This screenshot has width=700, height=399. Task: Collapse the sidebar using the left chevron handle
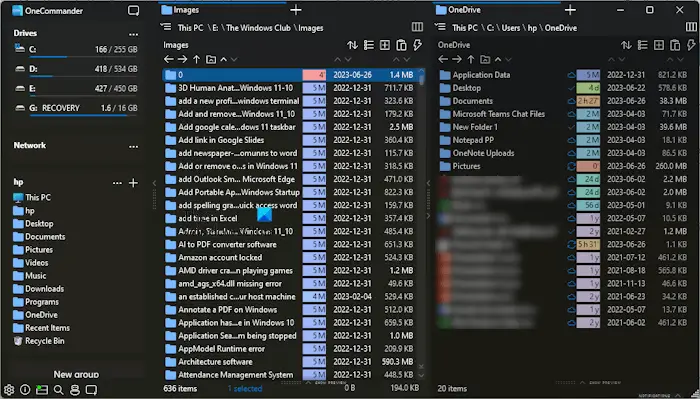154,183
